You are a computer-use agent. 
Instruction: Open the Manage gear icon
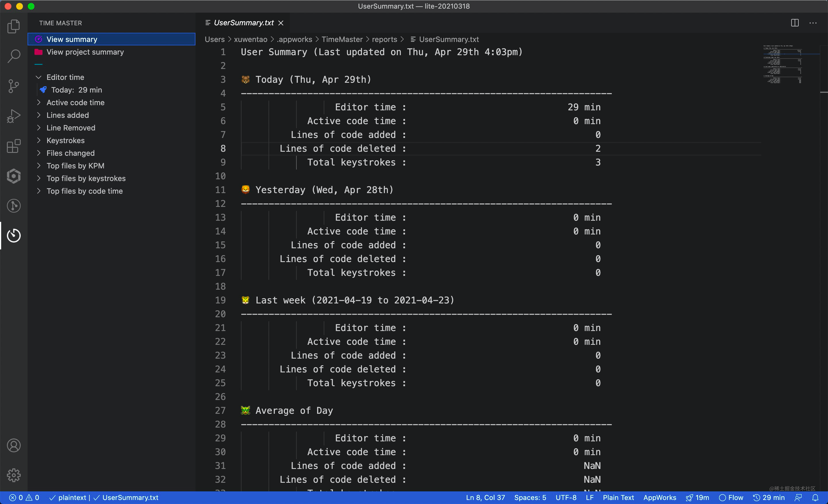click(x=14, y=475)
